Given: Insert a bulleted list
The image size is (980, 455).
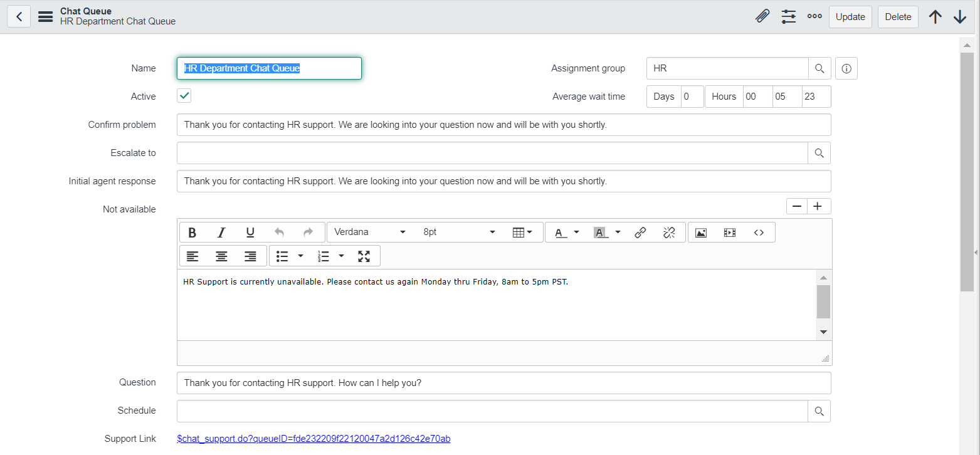Looking at the screenshot, I should (x=282, y=256).
